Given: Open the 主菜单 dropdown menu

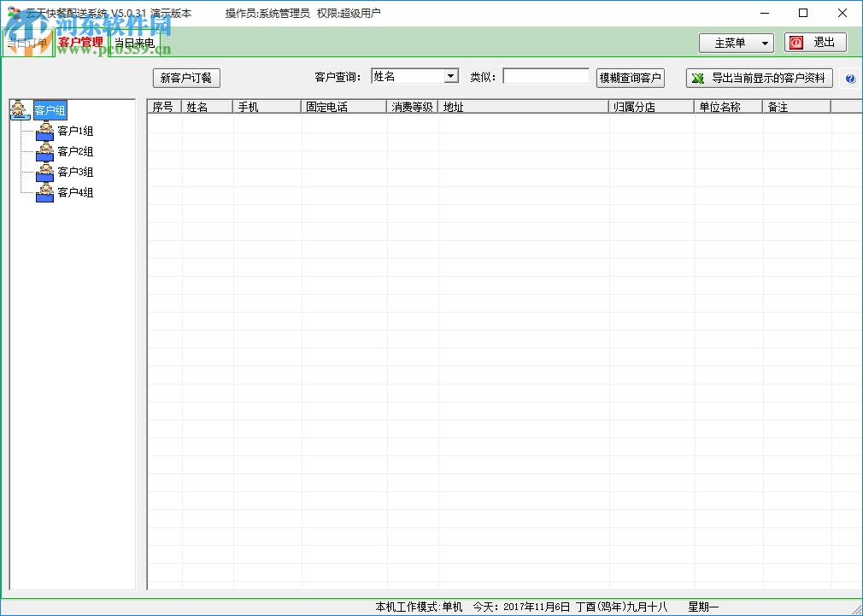Looking at the screenshot, I should [736, 42].
